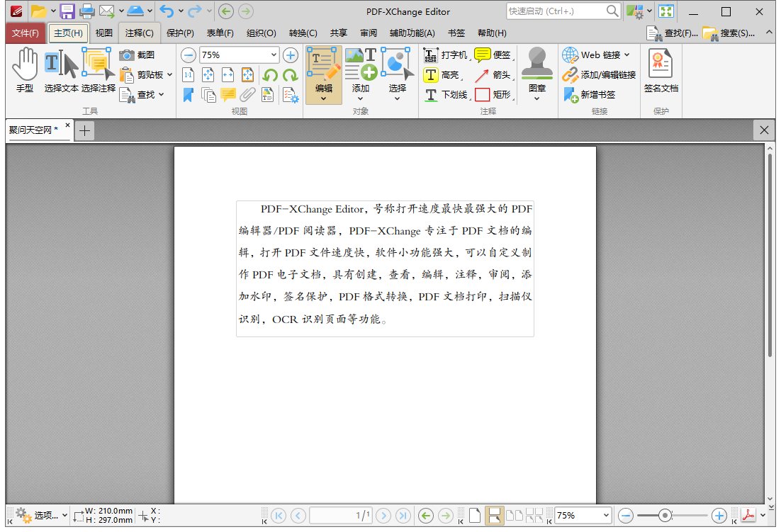The height and width of the screenshot is (532, 781).
Task: Expand the Clipboard (剪贴板) dropdown
Action: tap(169, 75)
